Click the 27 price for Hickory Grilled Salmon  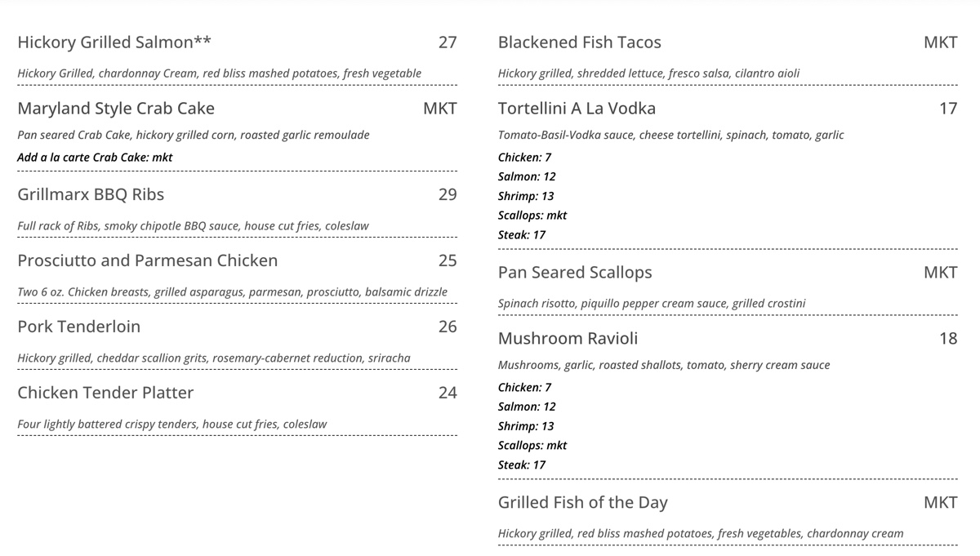(x=448, y=42)
